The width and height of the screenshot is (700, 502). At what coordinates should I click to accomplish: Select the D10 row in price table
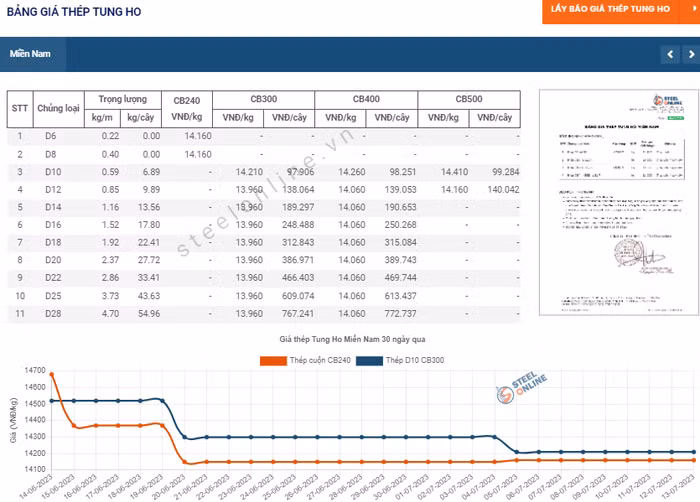pyautogui.click(x=52, y=171)
